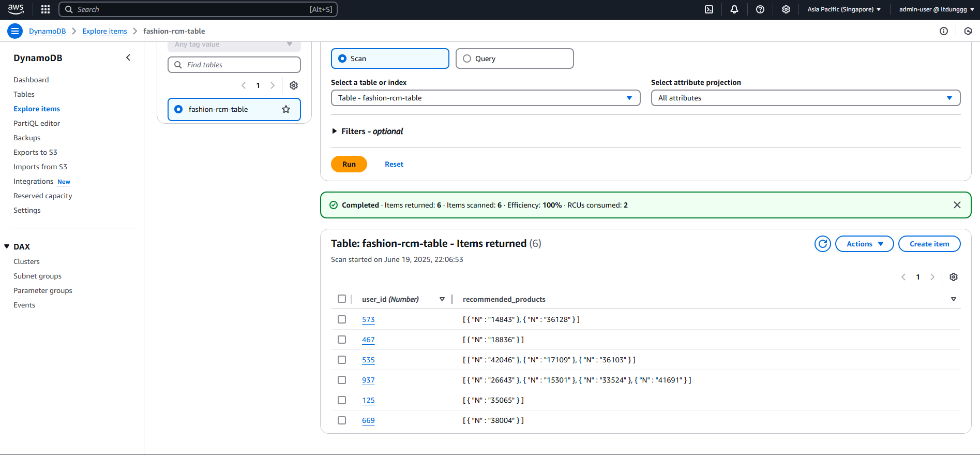Go to previous results page

pos(903,277)
